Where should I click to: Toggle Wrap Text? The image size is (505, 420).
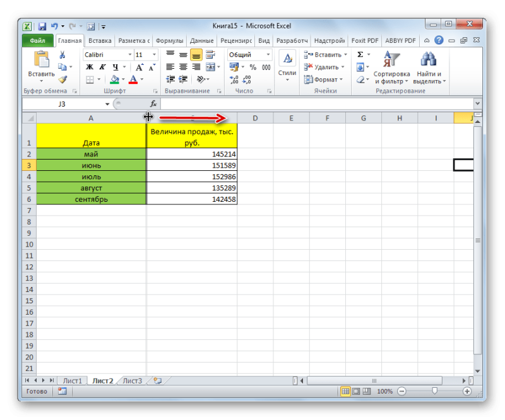210,55
